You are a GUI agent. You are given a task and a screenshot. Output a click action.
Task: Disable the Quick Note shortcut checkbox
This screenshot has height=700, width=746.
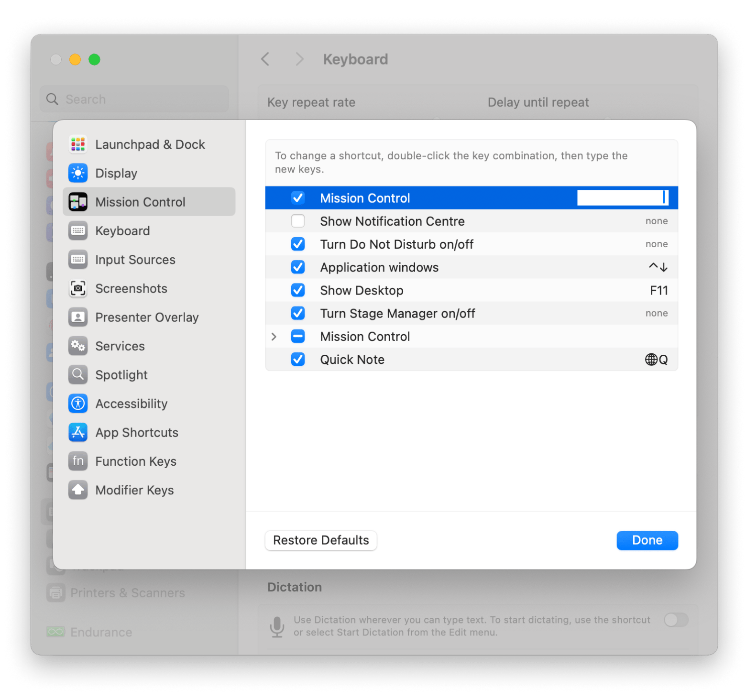coord(298,359)
